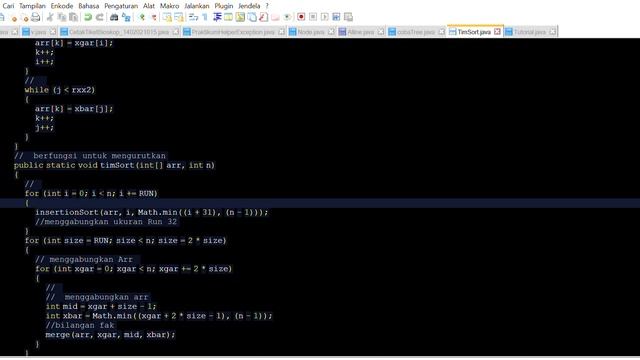Click the Paste clipboard icon
640x360 pixels.
click(x=73, y=17)
